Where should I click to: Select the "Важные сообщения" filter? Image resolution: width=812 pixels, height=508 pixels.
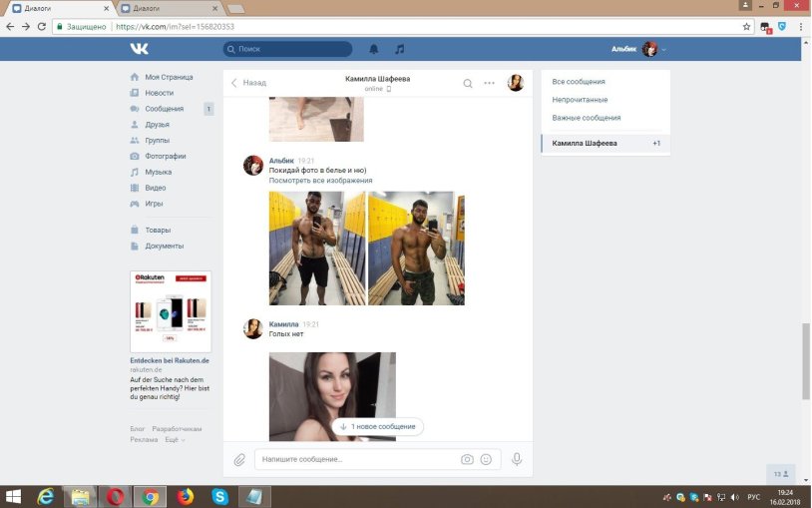(586, 118)
